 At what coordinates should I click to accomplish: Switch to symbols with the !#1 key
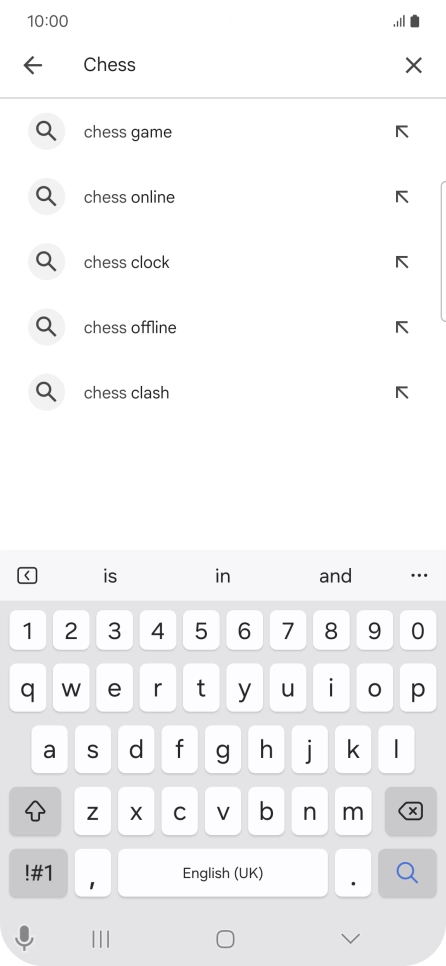[x=38, y=872]
